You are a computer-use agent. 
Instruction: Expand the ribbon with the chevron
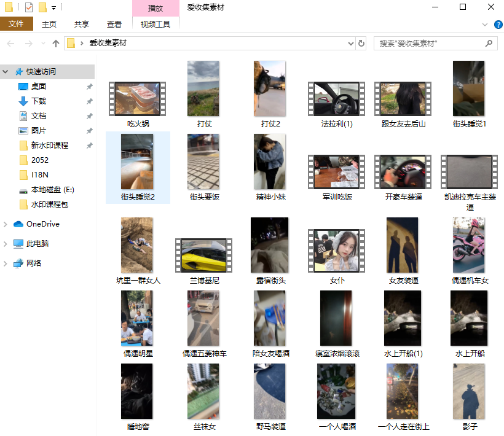485,25
